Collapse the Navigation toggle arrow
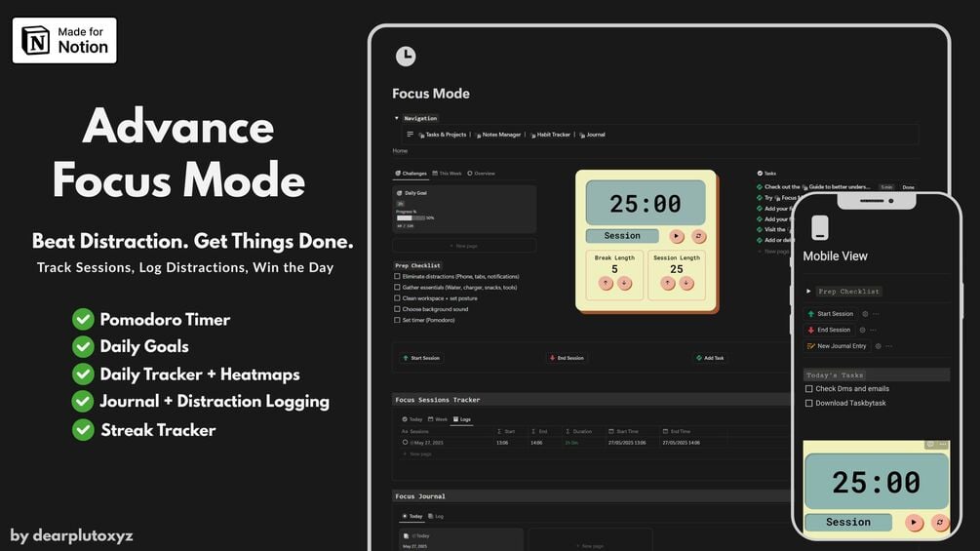This screenshot has height=551, width=980. (396, 118)
